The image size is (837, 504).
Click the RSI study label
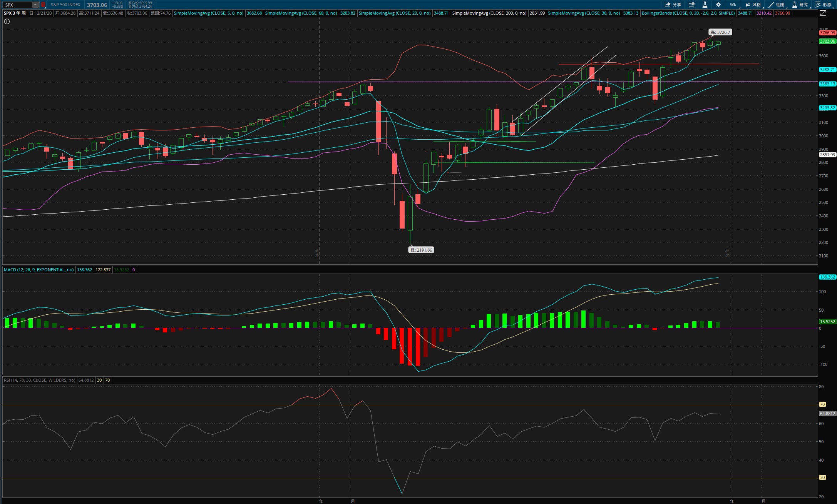click(x=40, y=380)
